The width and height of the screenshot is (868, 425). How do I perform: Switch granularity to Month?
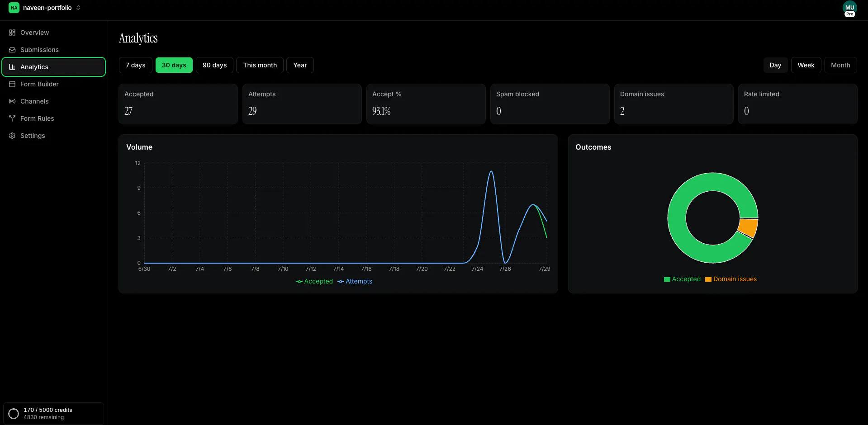click(840, 65)
